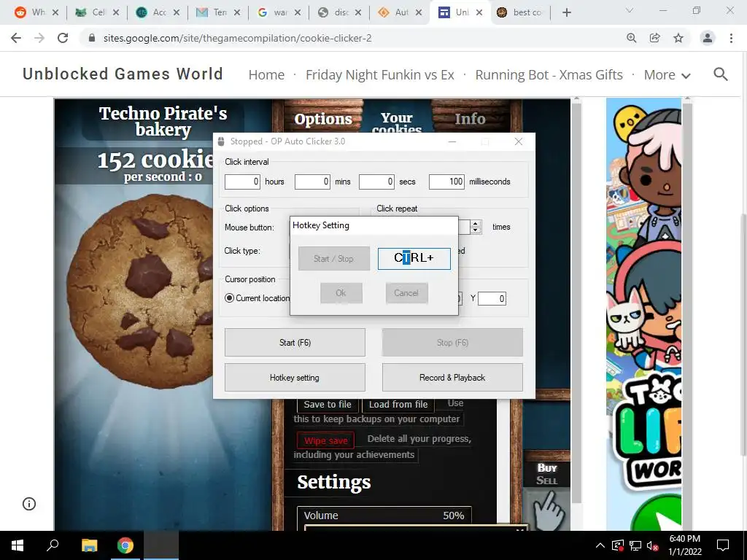Click the taskbar clock showing 6:40 PM
This screenshot has width=747, height=560.
pyautogui.click(x=685, y=545)
